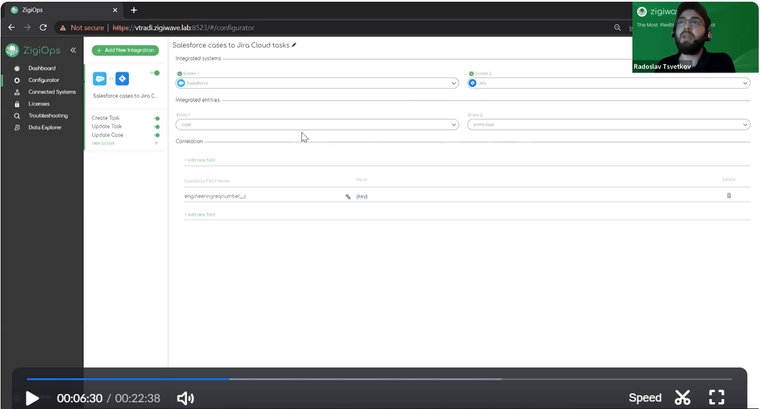The height and width of the screenshot is (409, 760).
Task: Click the Configurator sidebar icon
Action: pos(17,80)
